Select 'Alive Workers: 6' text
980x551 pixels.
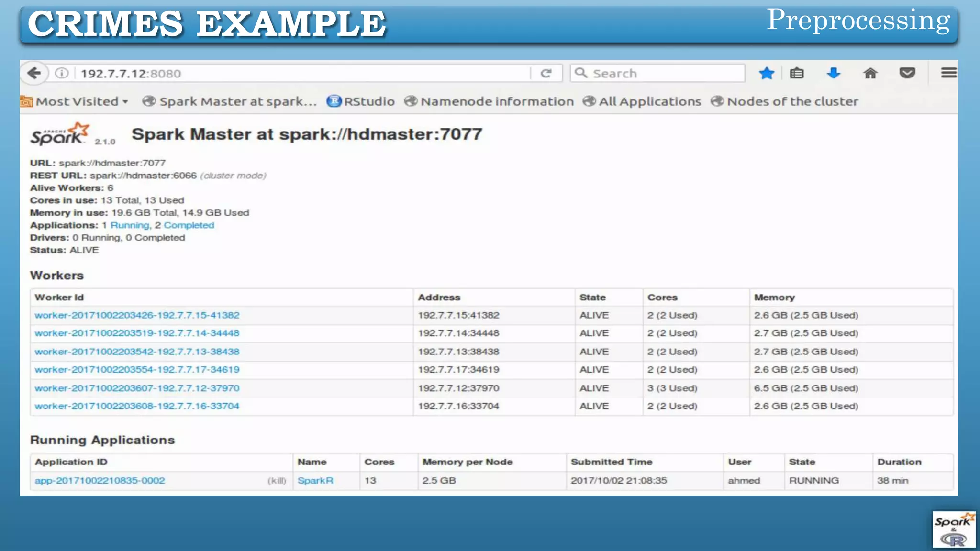pyautogui.click(x=72, y=188)
